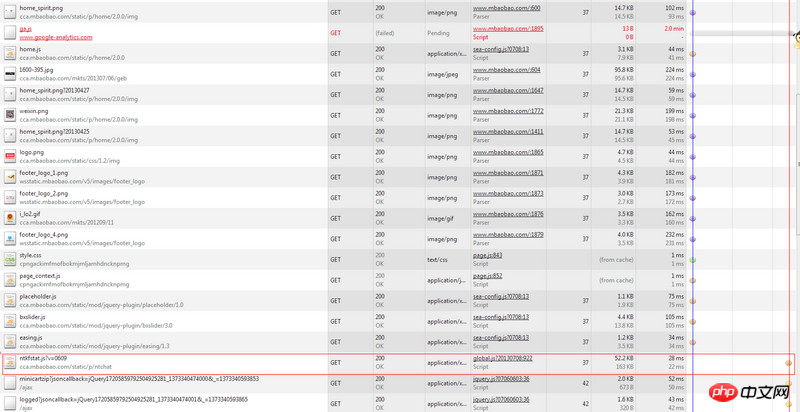The width and height of the screenshot is (800, 412).
Task: Click the QR thumbnail icon for weixin.png
Action: [10, 115]
